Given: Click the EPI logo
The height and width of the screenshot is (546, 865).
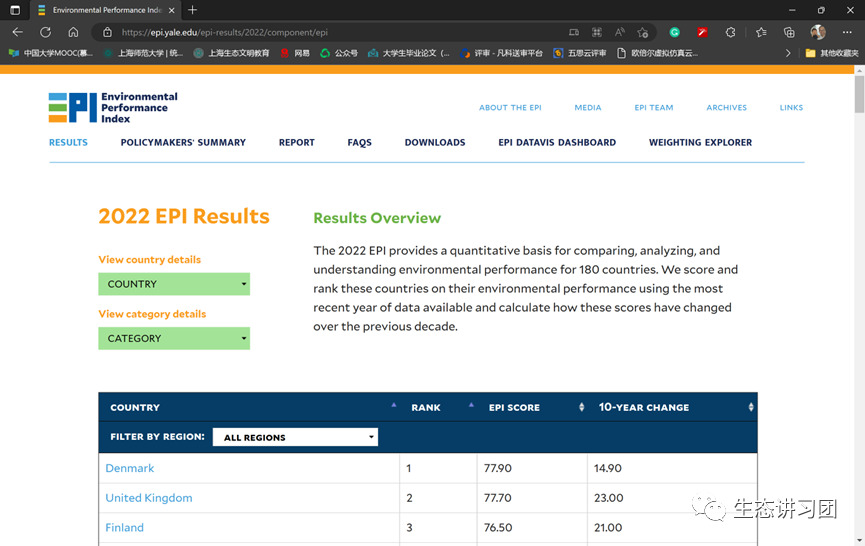Looking at the screenshot, I should pos(113,108).
